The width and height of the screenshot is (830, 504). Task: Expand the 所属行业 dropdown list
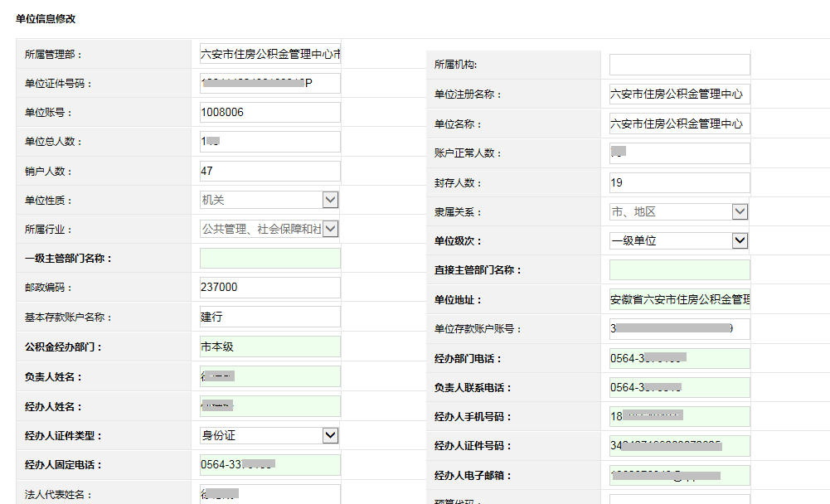tap(269, 229)
